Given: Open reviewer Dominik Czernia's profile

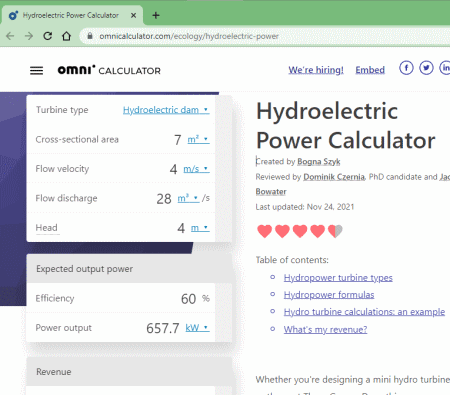Looking at the screenshot, I should pyautogui.click(x=334, y=177).
